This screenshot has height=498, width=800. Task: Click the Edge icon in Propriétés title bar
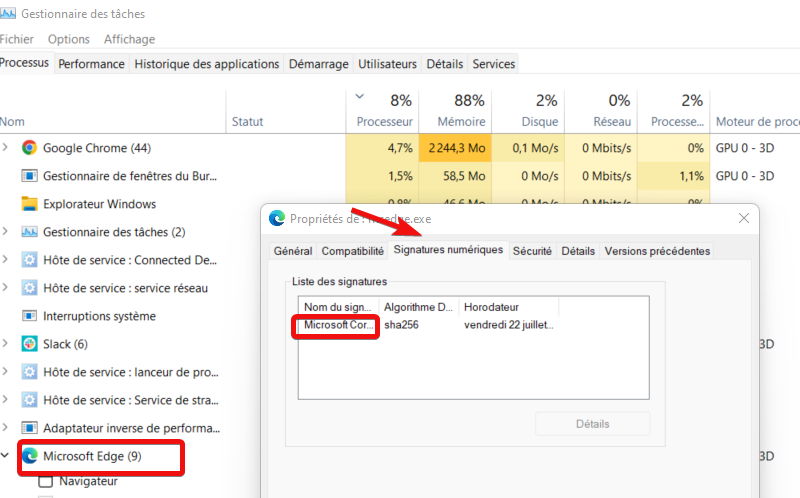click(x=277, y=218)
